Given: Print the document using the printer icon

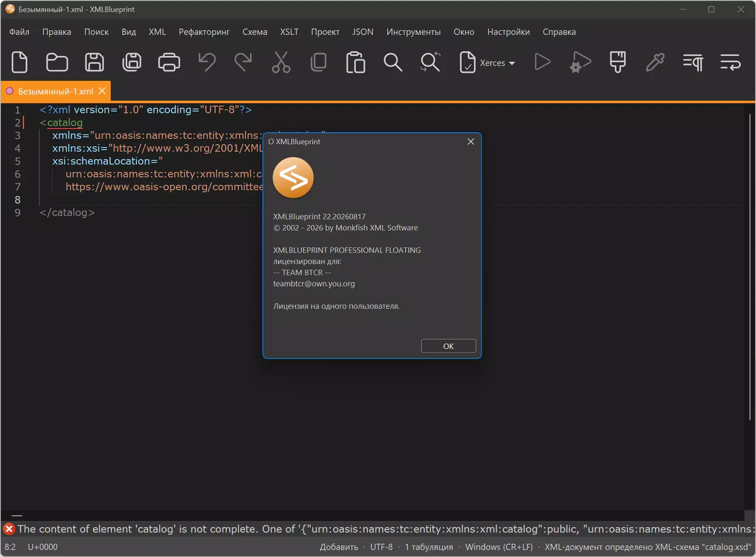Looking at the screenshot, I should (x=169, y=62).
